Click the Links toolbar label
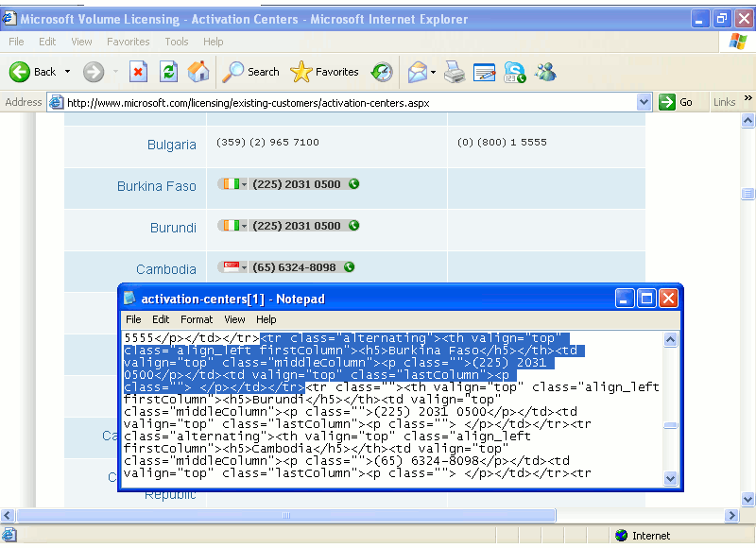Screen dimensions: 756x548 724,102
